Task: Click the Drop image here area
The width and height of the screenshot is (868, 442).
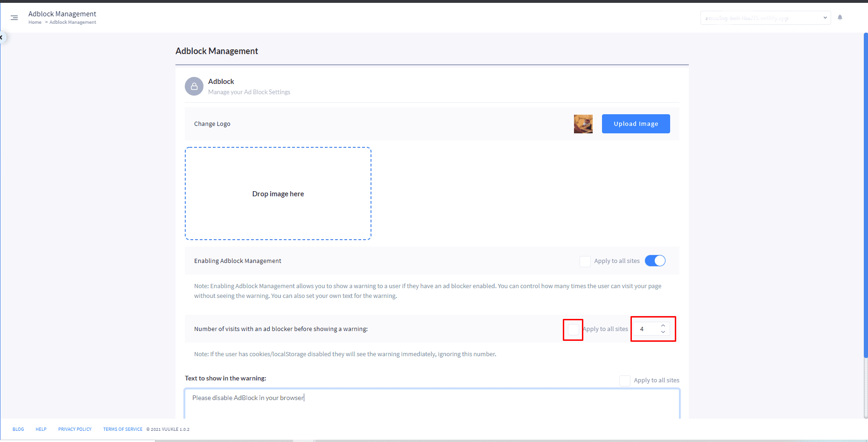Action: pyautogui.click(x=278, y=193)
